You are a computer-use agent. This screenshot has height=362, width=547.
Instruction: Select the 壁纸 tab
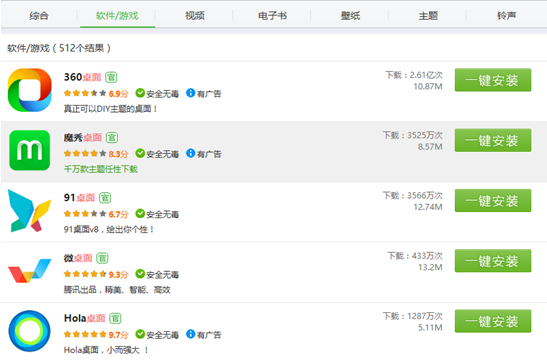[350, 16]
